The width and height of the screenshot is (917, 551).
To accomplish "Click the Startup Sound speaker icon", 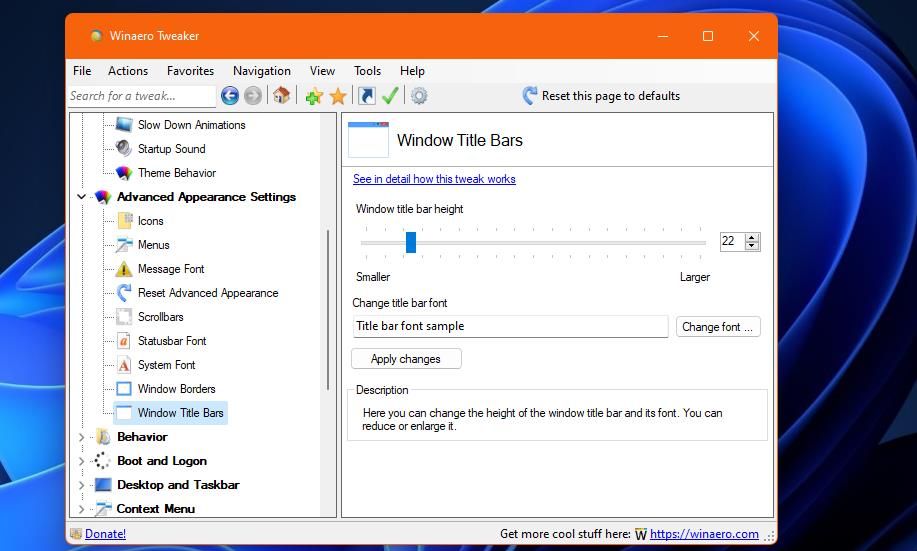I will [124, 149].
